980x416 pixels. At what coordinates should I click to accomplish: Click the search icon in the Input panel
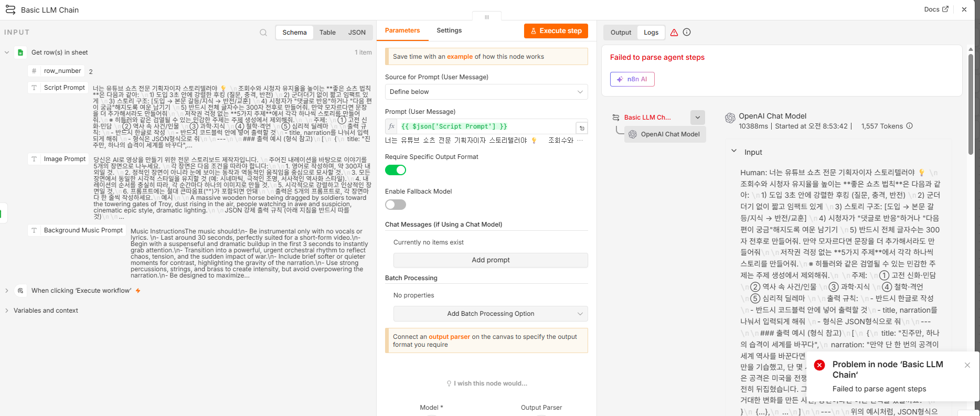click(263, 33)
